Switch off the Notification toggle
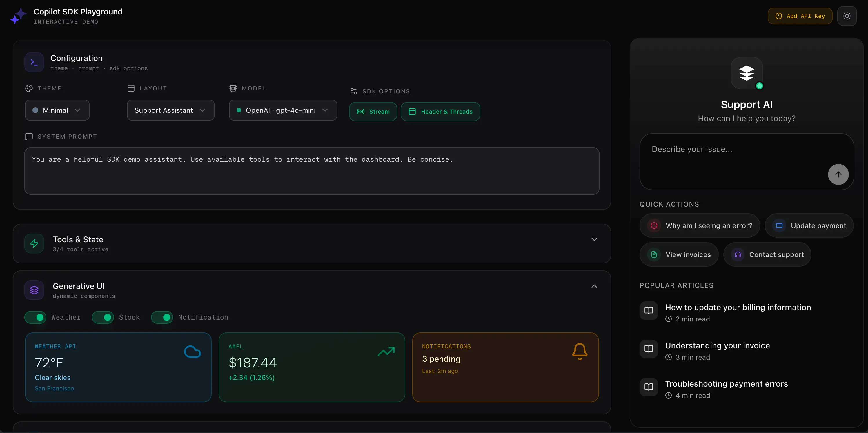Screen dimensions: 868x433 (x=162, y=317)
